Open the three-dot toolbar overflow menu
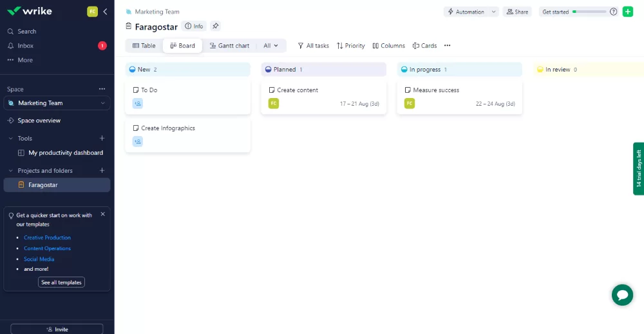The height and width of the screenshot is (334, 644). pyautogui.click(x=448, y=46)
